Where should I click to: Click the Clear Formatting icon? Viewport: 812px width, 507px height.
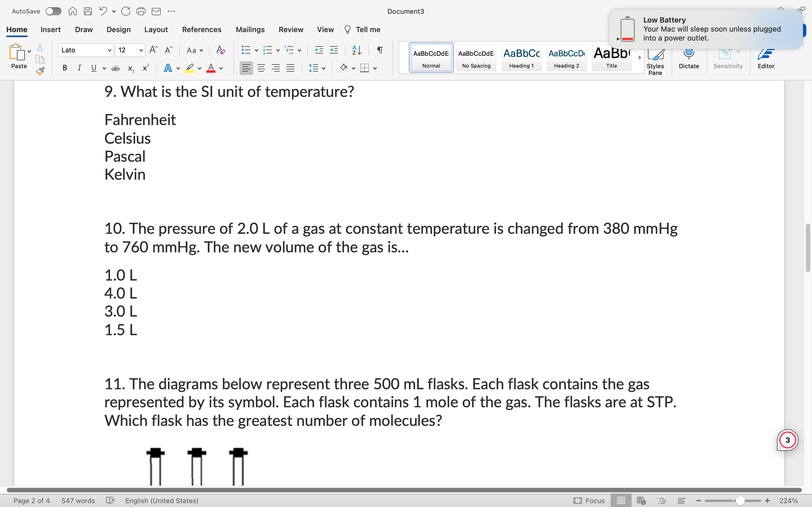click(220, 50)
